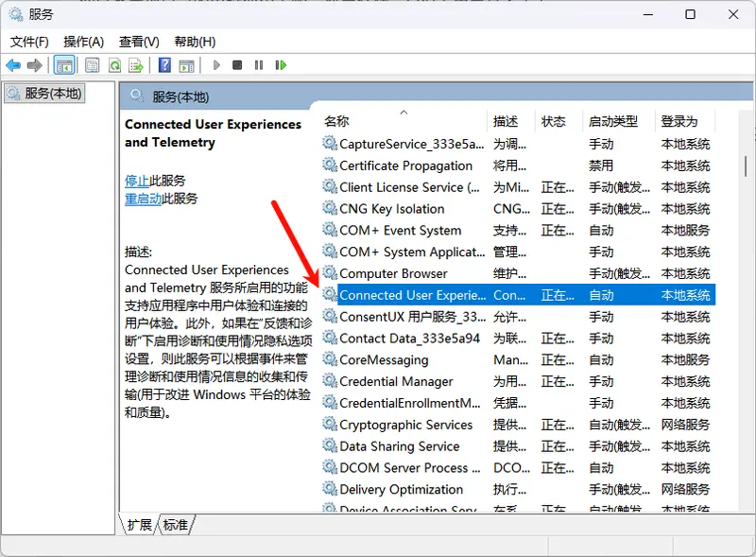This screenshot has width=756, height=557.
Task: Open the 文件(F) menu
Action: (29, 42)
